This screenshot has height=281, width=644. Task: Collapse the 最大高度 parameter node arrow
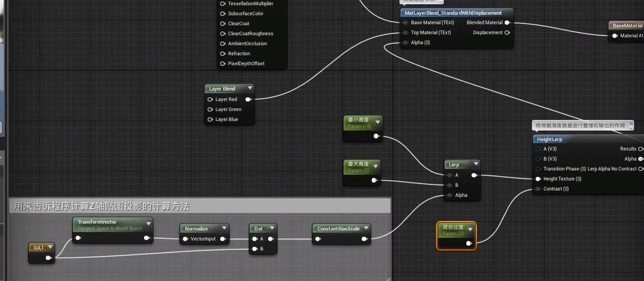375,166
